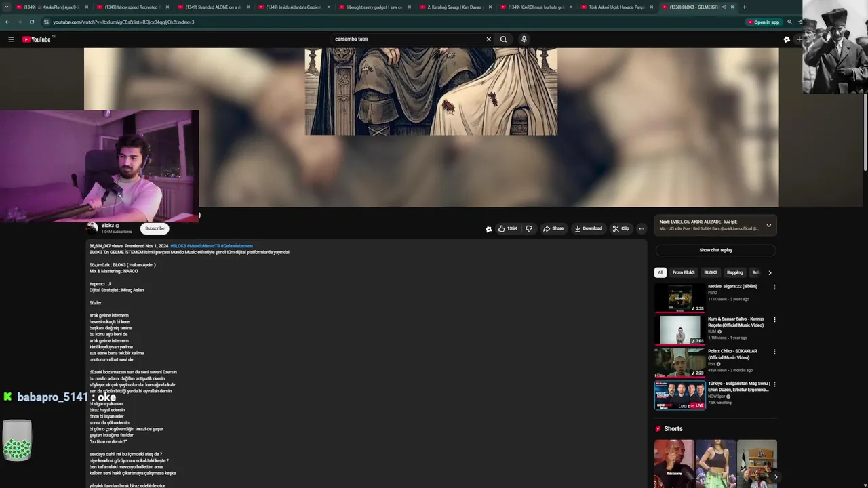The image size is (868, 488).
Task: Open options menu for 'Pois x Chiko - SOKAKLAR'
Action: pos(774,352)
